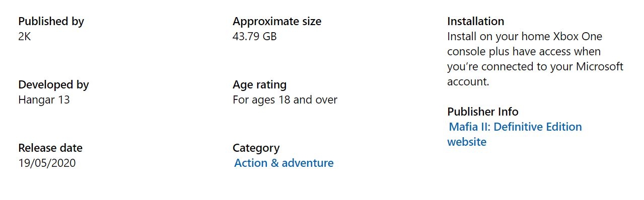This screenshot has width=644, height=200.
Task: Select the Developed by heading
Action: pos(54,84)
